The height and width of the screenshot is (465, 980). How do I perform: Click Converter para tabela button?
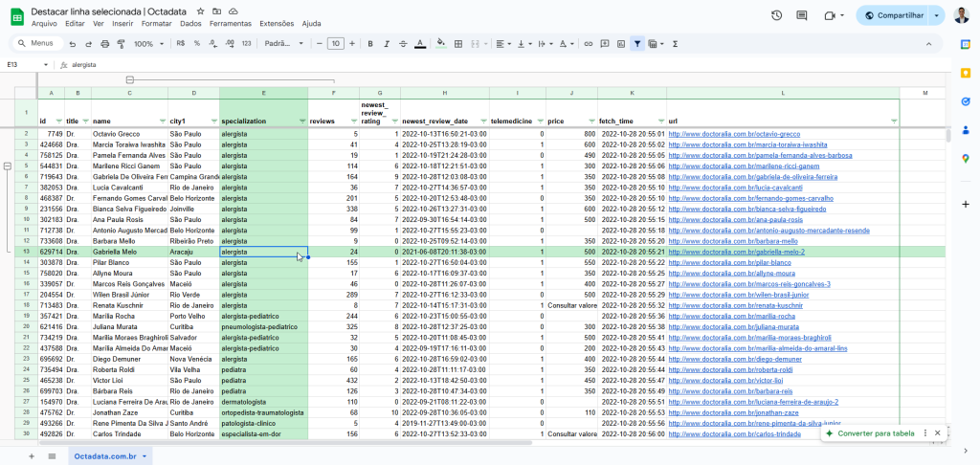[870, 433]
